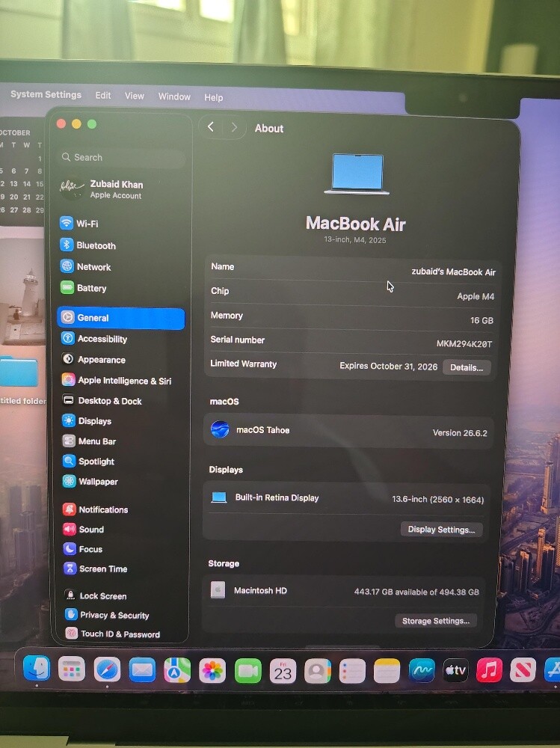This screenshot has width=560, height=748.
Task: Open Network settings pane
Action: pos(86,267)
